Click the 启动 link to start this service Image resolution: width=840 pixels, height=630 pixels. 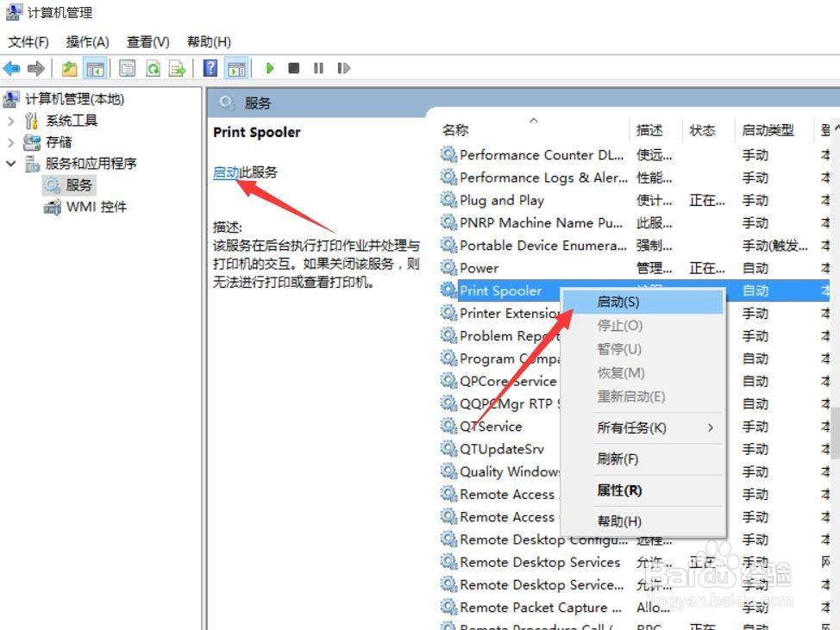(x=226, y=172)
